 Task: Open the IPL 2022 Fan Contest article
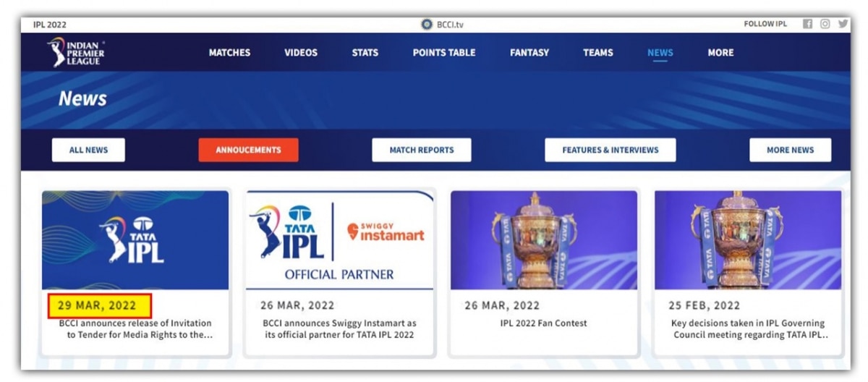(544, 323)
